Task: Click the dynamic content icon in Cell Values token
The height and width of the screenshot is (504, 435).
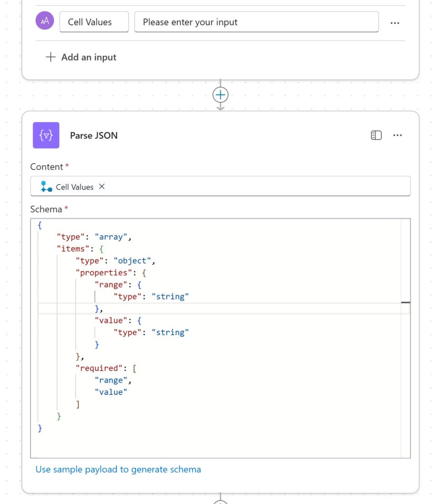Action: pyautogui.click(x=47, y=187)
